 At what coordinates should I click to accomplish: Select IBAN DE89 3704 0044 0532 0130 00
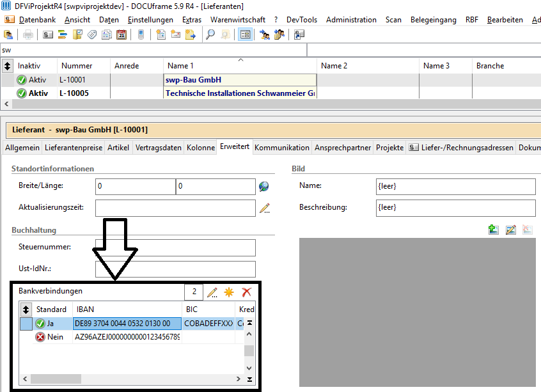(127, 324)
